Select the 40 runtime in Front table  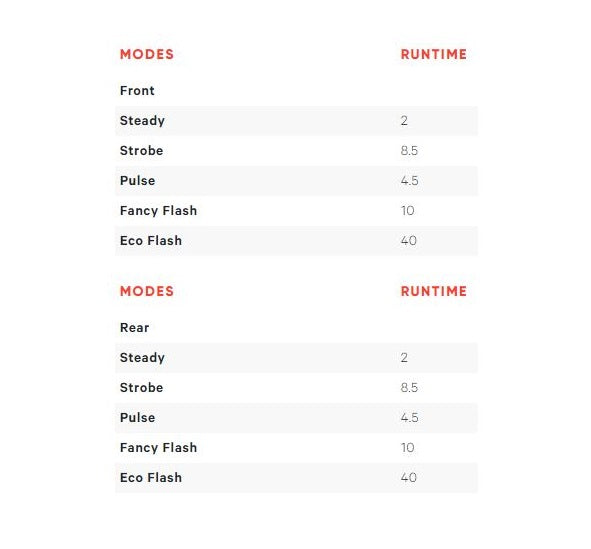(409, 240)
